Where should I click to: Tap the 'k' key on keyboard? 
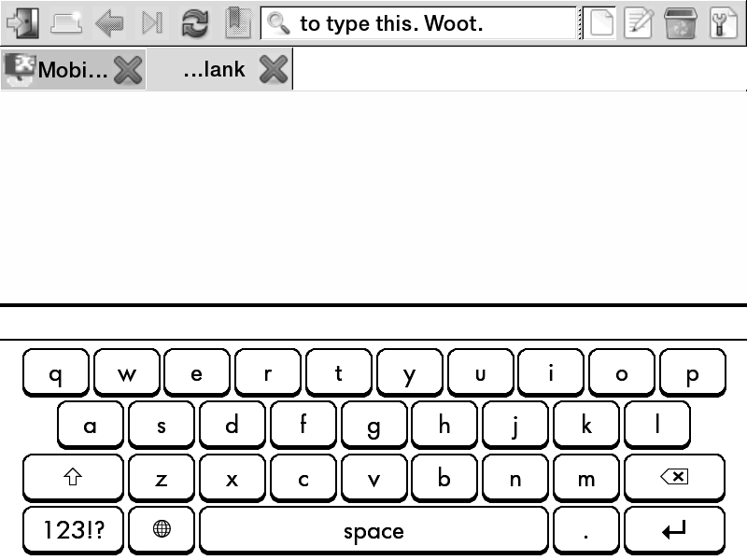click(586, 426)
